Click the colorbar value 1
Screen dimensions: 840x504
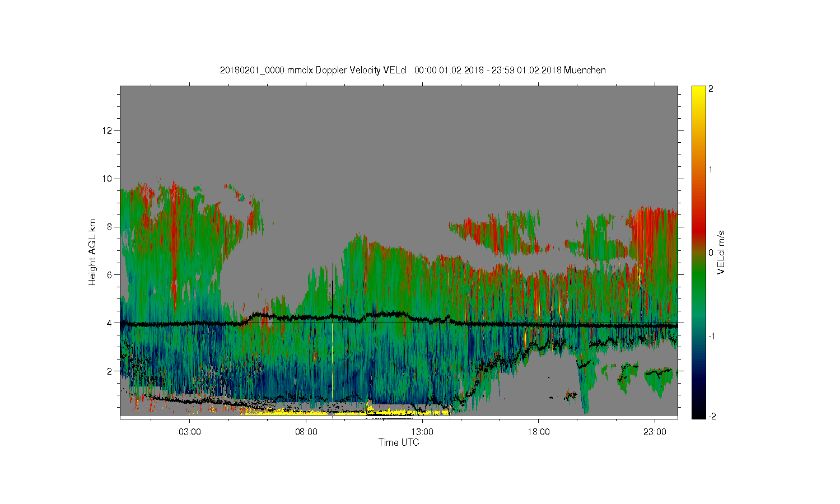[711, 170]
